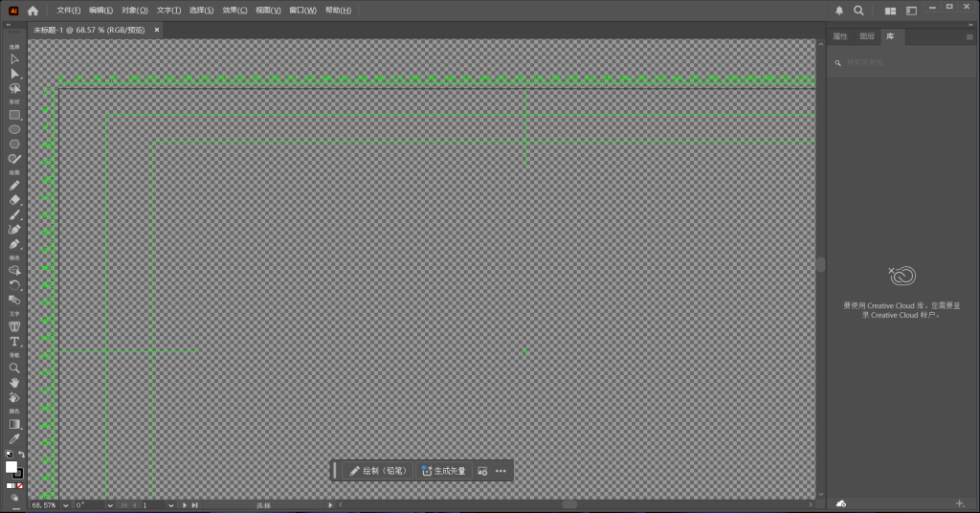Open the 编辑(E) menu

[x=100, y=10]
